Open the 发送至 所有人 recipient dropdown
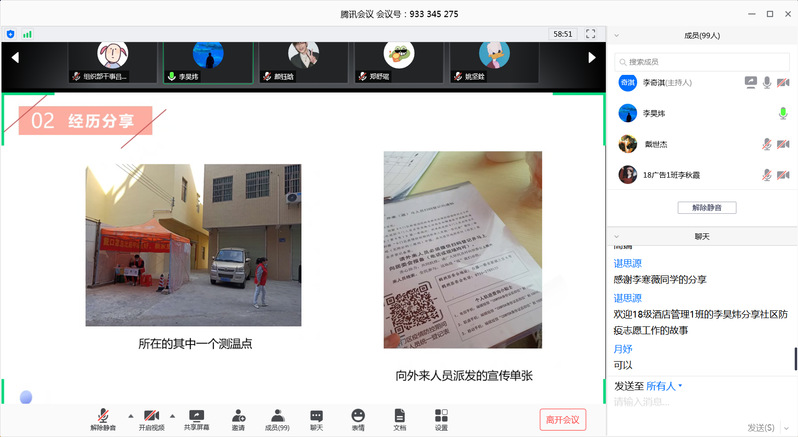This screenshot has height=437, width=798. tap(664, 386)
